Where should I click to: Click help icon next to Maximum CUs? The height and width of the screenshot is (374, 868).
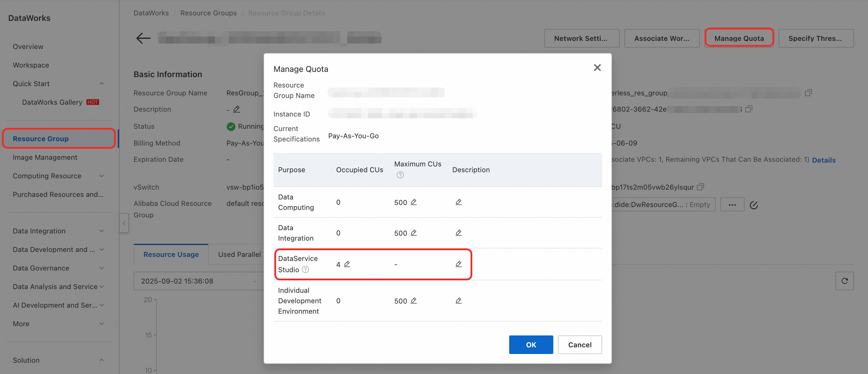coord(400,175)
